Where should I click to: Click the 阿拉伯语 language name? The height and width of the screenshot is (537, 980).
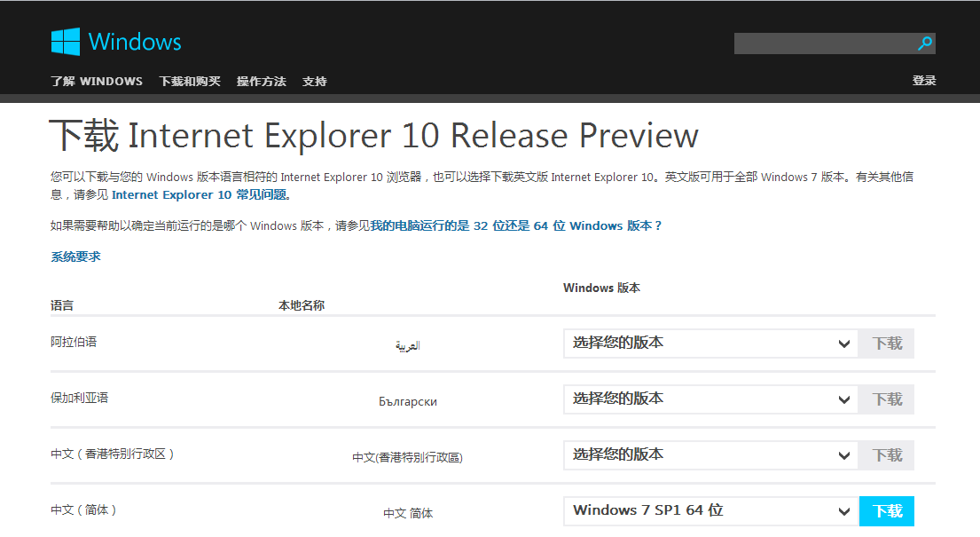[74, 342]
